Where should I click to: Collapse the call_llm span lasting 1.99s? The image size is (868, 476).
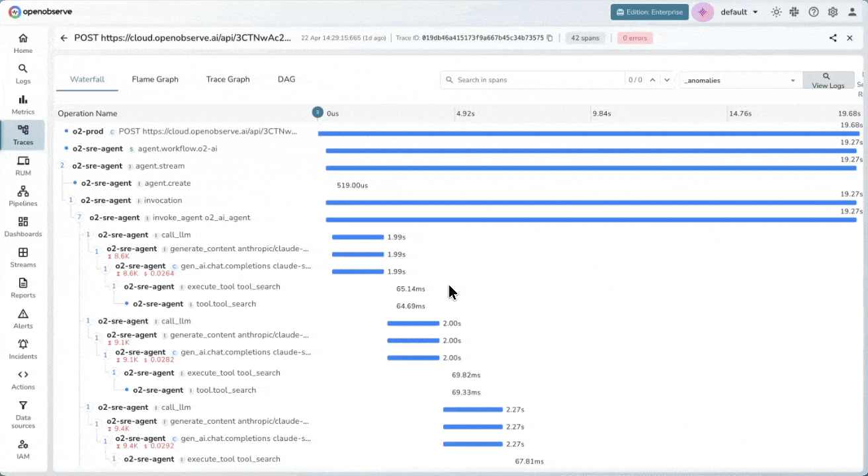coord(88,235)
